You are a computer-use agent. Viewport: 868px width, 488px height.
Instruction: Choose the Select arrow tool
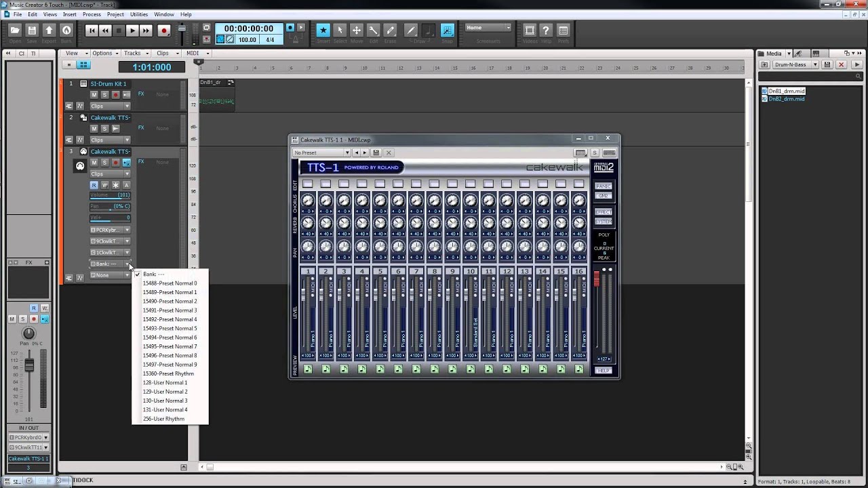pos(340,30)
